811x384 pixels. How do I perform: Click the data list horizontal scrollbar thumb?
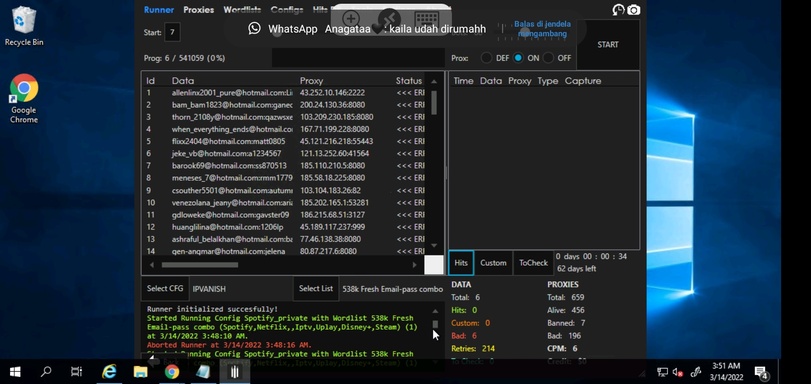point(200,265)
